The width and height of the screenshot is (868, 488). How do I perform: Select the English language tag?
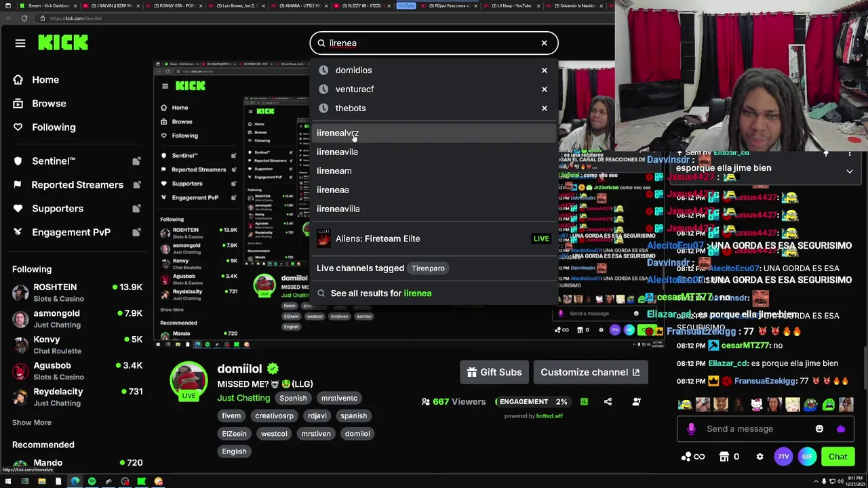click(x=234, y=451)
